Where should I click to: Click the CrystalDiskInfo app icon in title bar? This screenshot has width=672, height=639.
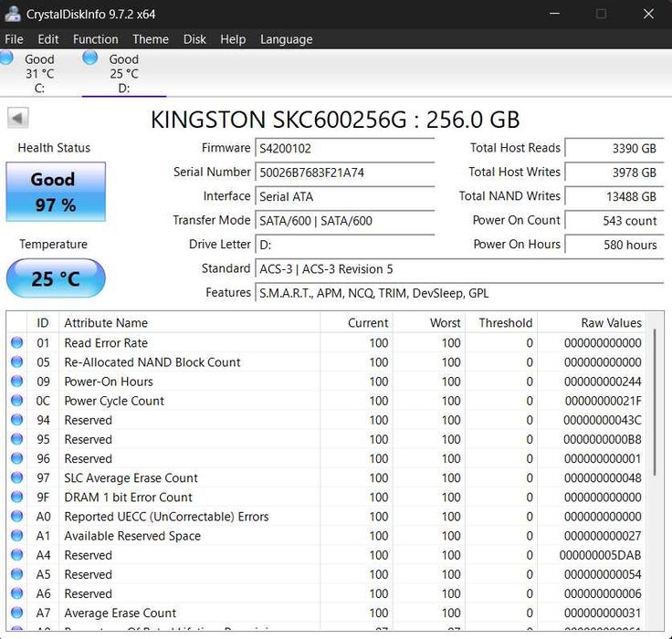(13, 14)
